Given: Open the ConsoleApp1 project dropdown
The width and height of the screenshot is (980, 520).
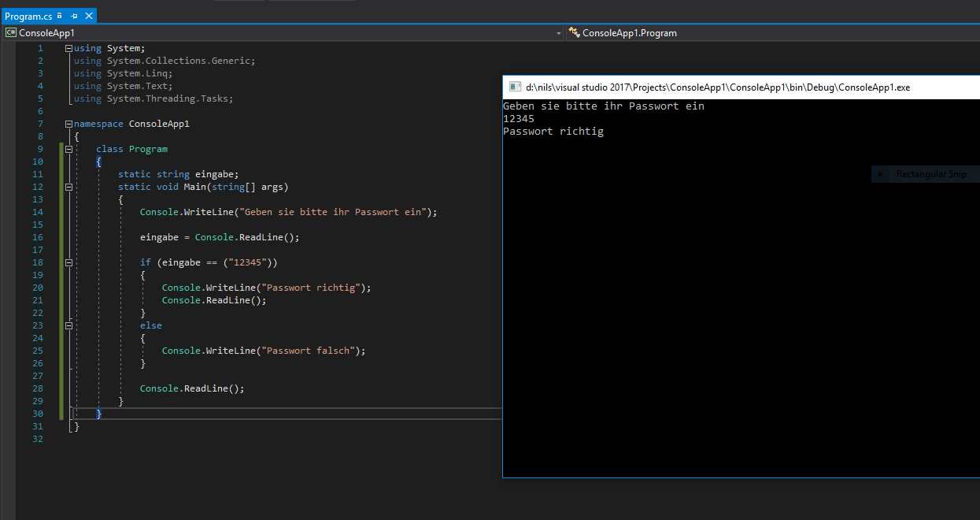Looking at the screenshot, I should point(283,33).
